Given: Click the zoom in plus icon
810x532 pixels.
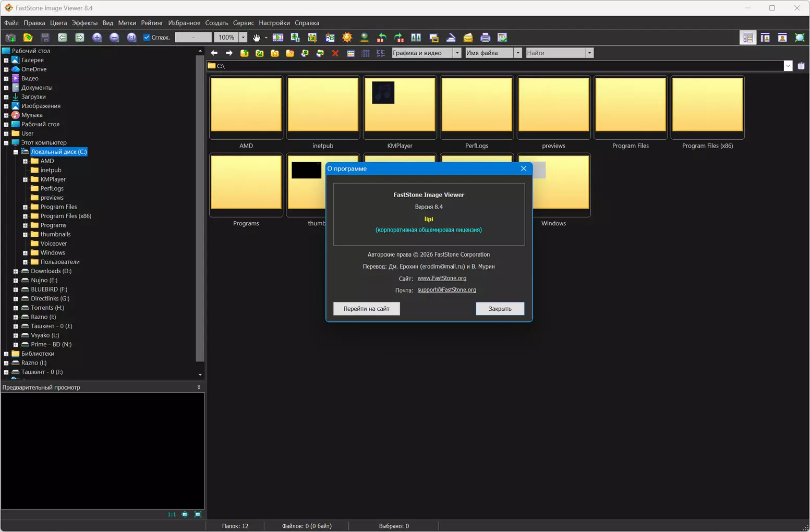Looking at the screenshot, I should point(97,38).
